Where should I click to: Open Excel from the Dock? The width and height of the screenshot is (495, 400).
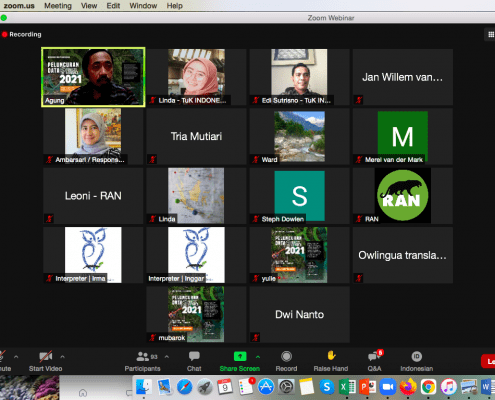pos(347,387)
